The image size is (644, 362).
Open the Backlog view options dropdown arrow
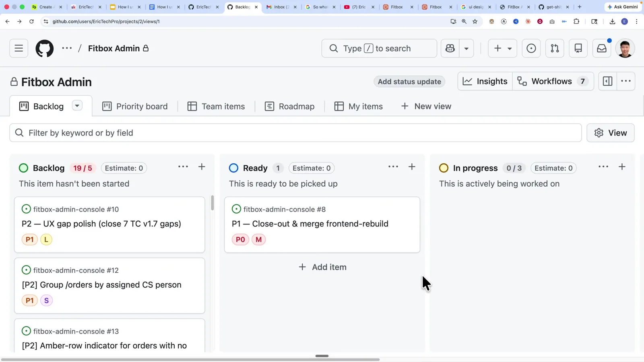[77, 105]
